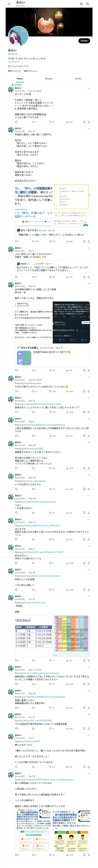Reply to the pinned Apr 21, 2024 post
Viewport: 98px width, 868px height.
[x=16, y=122]
